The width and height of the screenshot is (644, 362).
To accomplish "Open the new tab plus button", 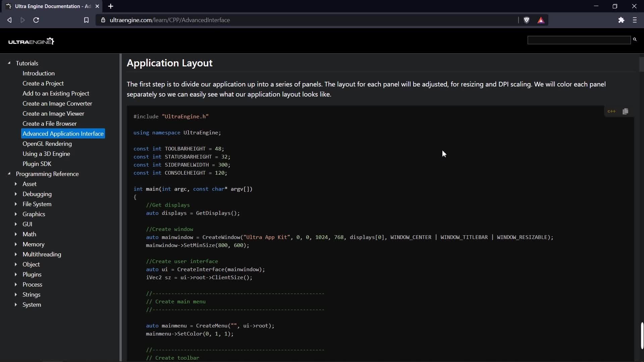I will click(111, 6).
